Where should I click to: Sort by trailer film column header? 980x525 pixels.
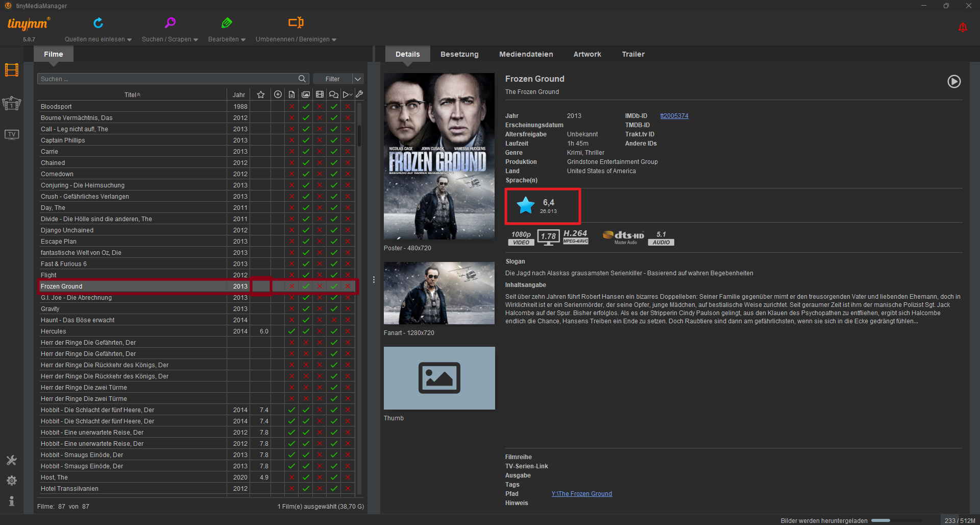pyautogui.click(x=320, y=94)
